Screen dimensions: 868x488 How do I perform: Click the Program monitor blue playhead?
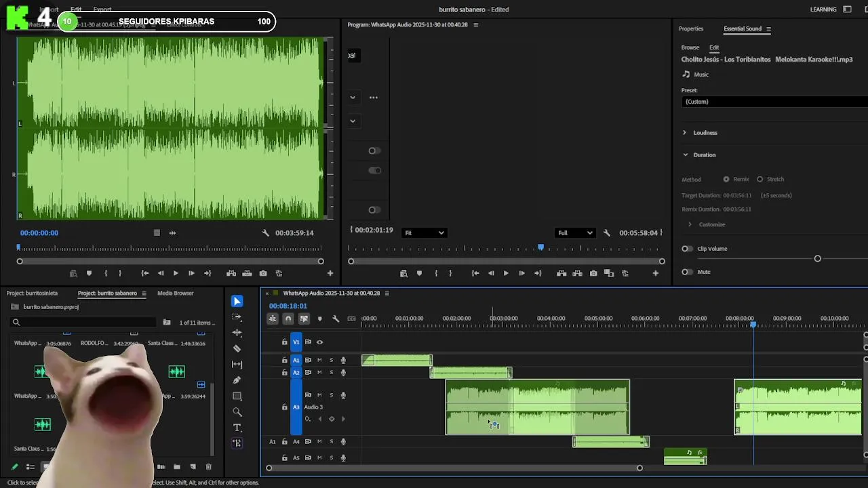coord(540,248)
